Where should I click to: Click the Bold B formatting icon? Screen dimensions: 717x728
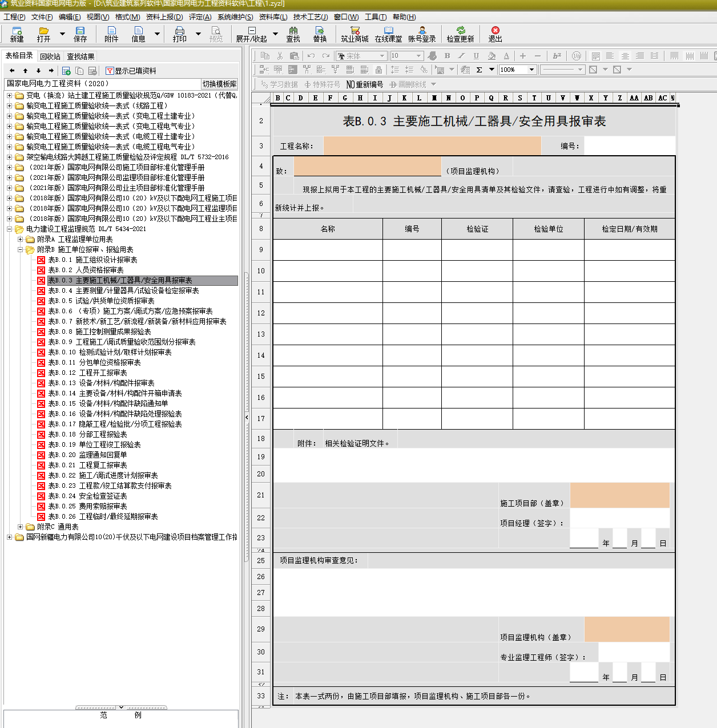coord(447,56)
